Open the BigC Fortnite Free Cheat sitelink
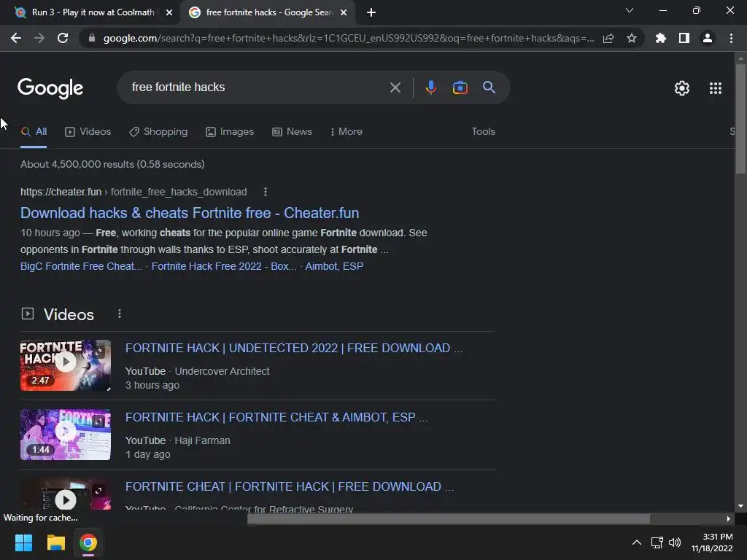Screen dimensions: 747x560 point(81,266)
